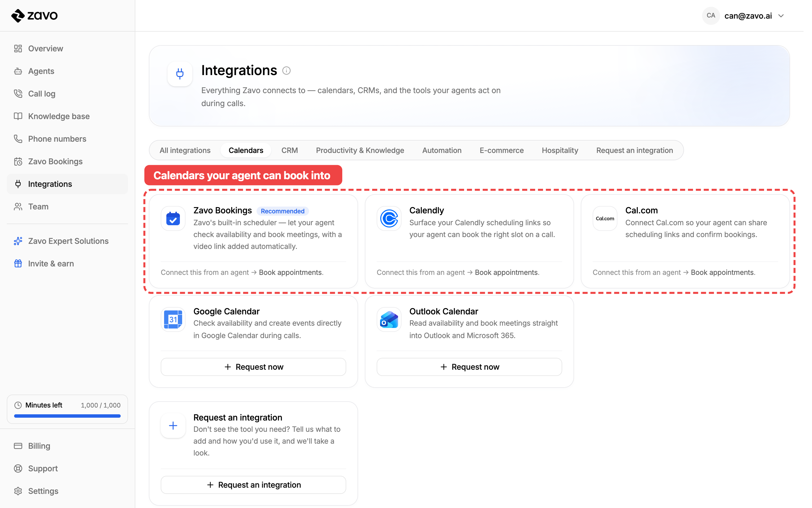Click the Integrations plug icon in sidebar
The image size is (812, 508).
[18, 184]
